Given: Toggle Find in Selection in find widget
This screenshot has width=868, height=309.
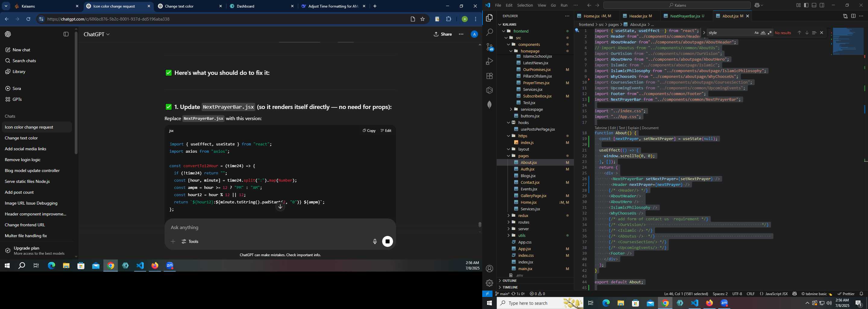Looking at the screenshot, I should (814, 33).
